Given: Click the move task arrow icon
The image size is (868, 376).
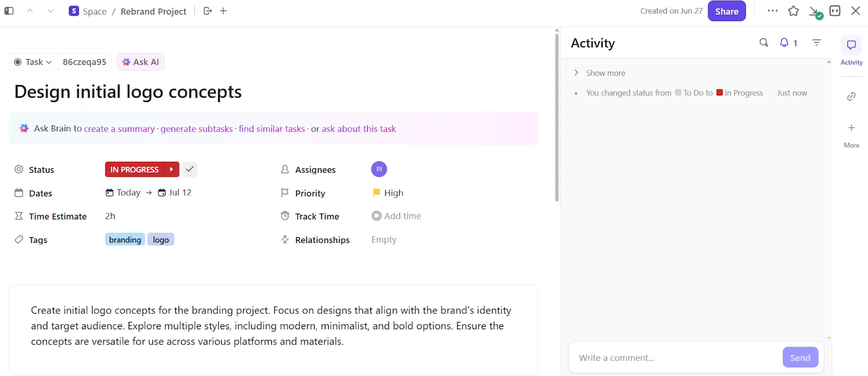Looking at the screenshot, I should click(x=208, y=11).
